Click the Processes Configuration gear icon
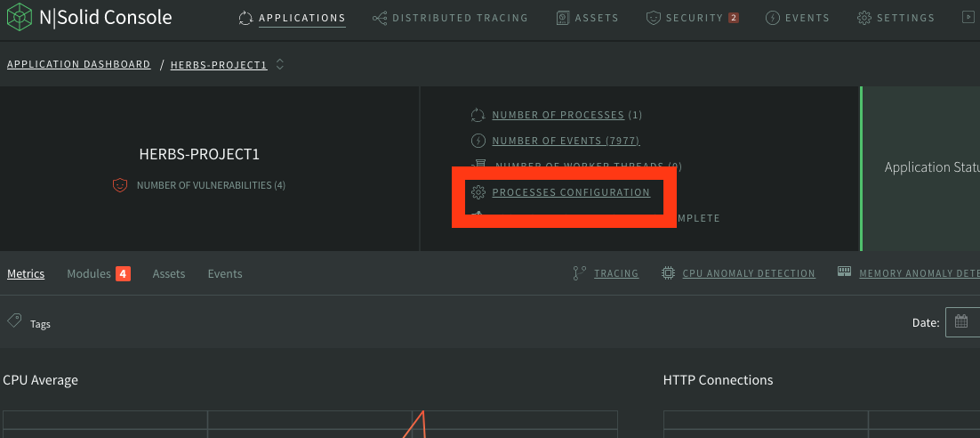The height and width of the screenshot is (438, 980). point(478,192)
